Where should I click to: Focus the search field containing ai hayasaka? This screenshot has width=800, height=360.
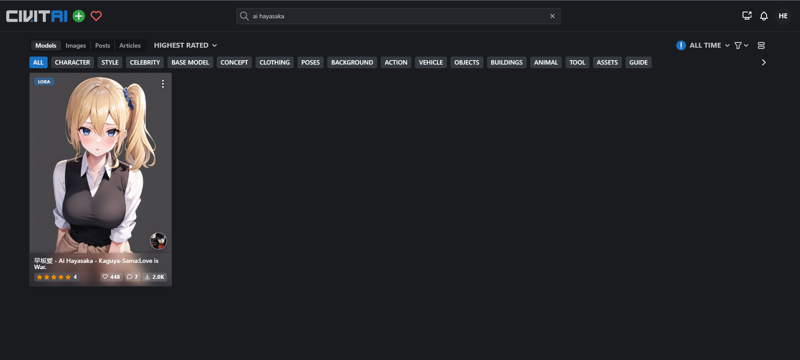point(398,16)
